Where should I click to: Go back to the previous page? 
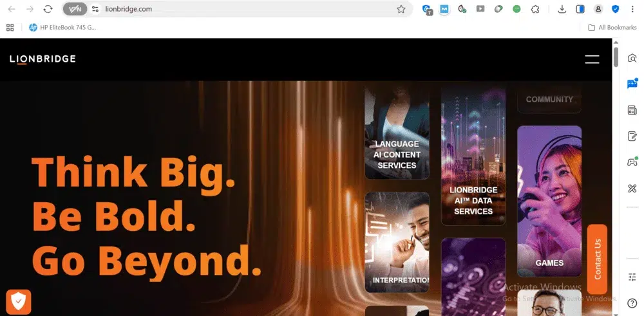coord(12,9)
